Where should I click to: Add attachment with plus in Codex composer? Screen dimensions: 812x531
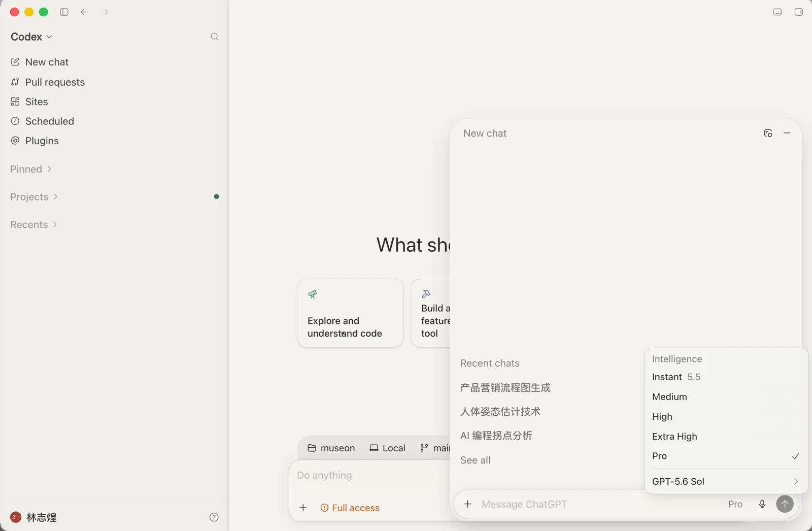tap(303, 508)
